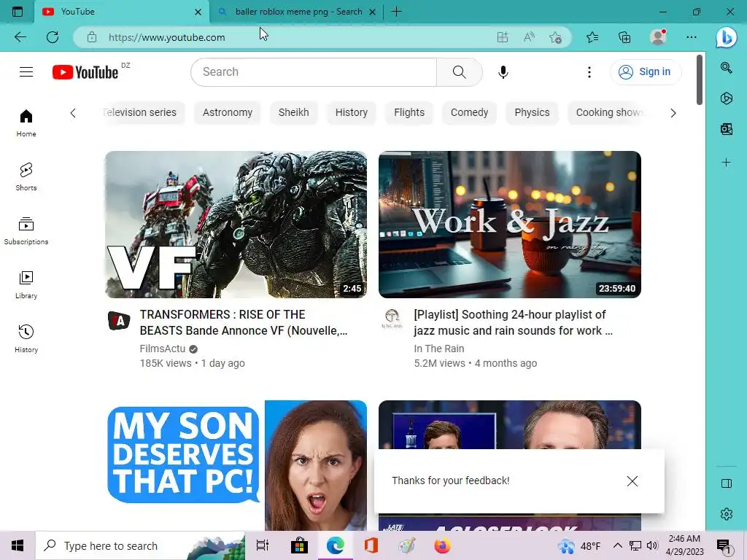
Task: Click browser back arrow
Action: 20,37
